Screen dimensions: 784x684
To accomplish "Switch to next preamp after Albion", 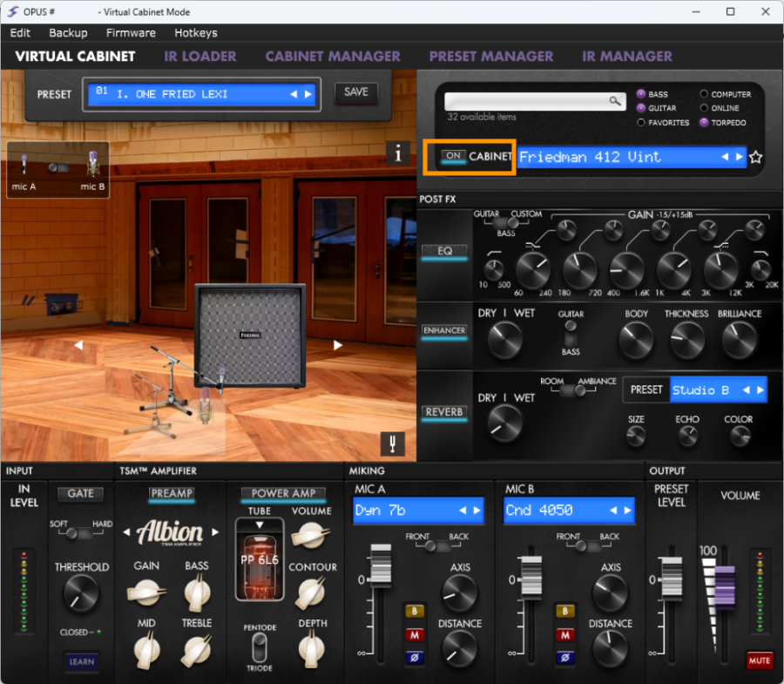I will click(x=215, y=532).
